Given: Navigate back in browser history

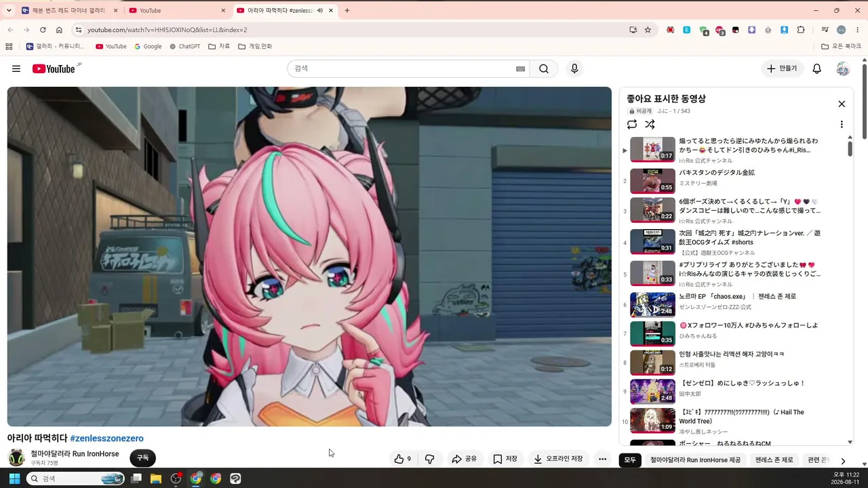Looking at the screenshot, I should coord(10,30).
